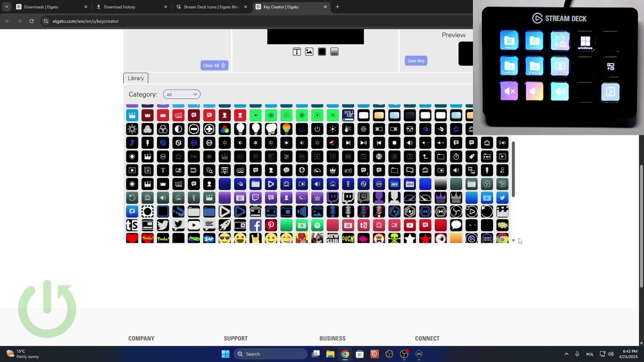Select the solid blue background tile

pos(425,184)
